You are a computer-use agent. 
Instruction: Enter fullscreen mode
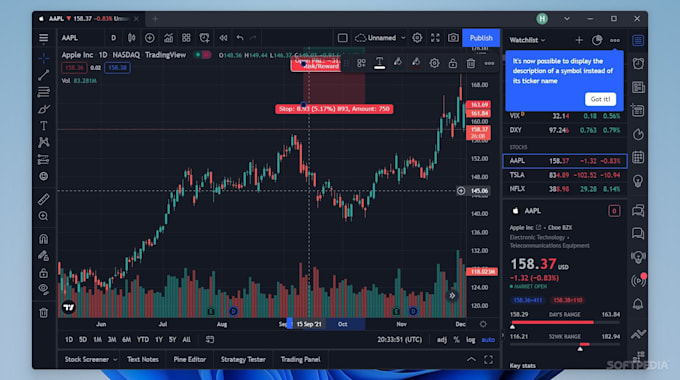coord(435,38)
